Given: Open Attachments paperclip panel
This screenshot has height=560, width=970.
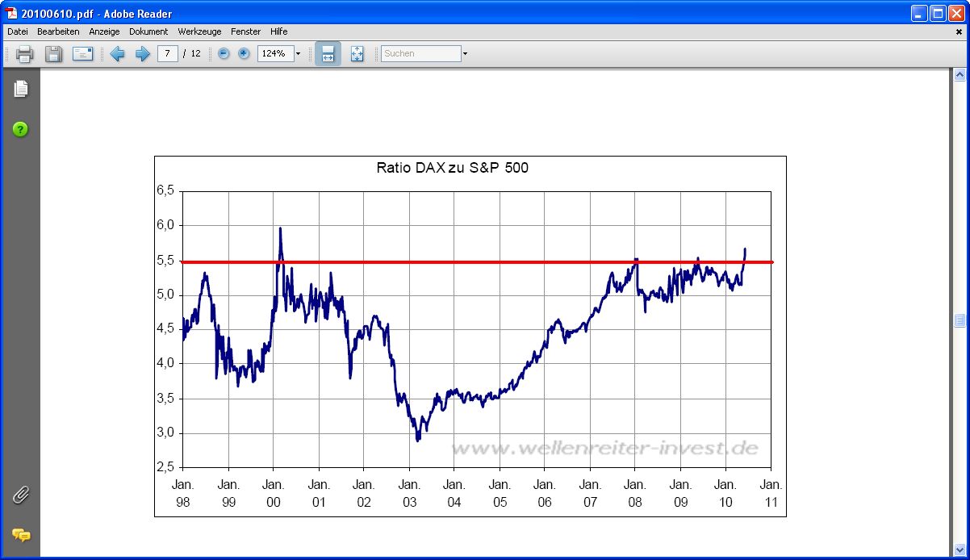Looking at the screenshot, I should pos(20,495).
